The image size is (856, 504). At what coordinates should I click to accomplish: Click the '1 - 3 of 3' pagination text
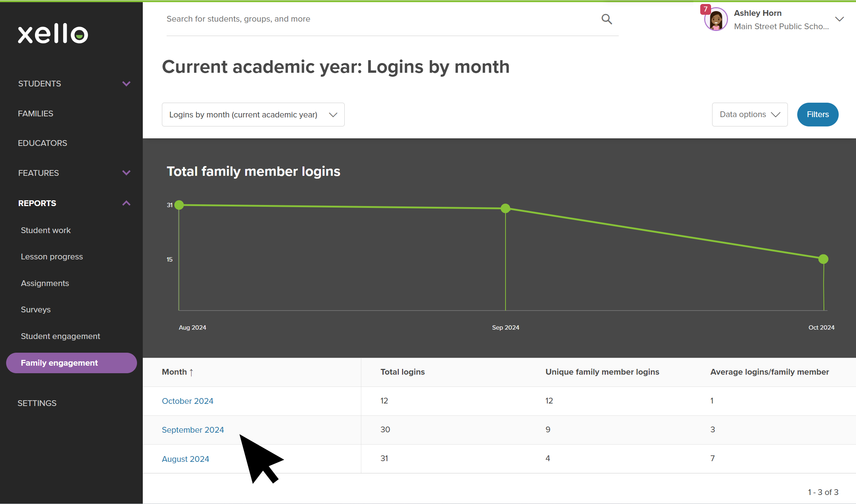[823, 492]
